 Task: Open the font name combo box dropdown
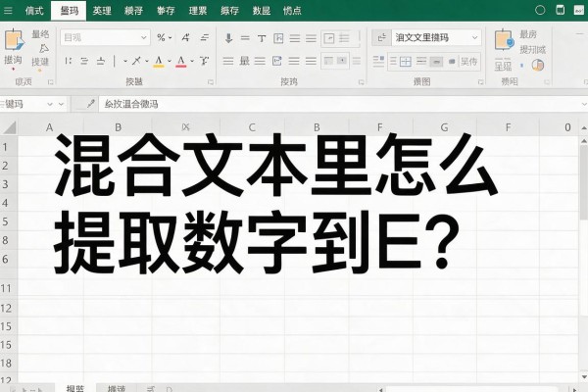point(144,37)
